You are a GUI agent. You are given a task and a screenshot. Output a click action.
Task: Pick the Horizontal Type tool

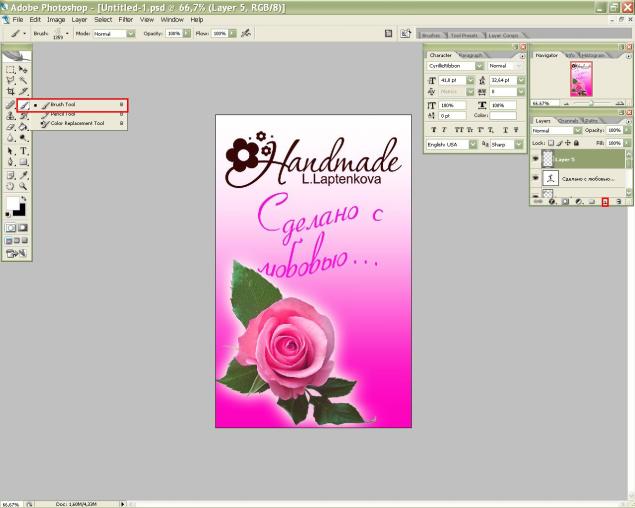[23, 151]
